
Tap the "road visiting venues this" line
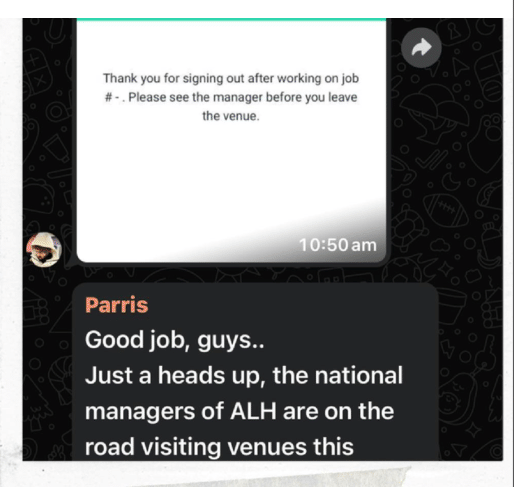pyautogui.click(x=219, y=447)
